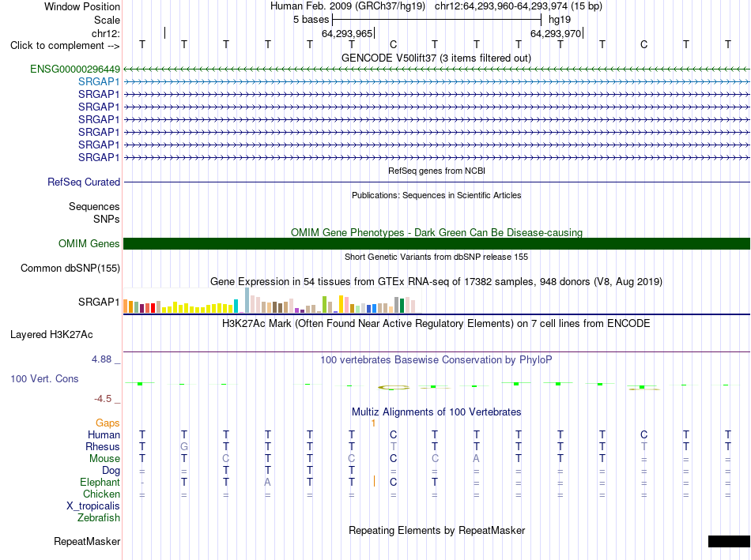751x560 pixels.
Task: Open Multiz Alignments of 100 Vertebrates title
Action: click(x=436, y=412)
